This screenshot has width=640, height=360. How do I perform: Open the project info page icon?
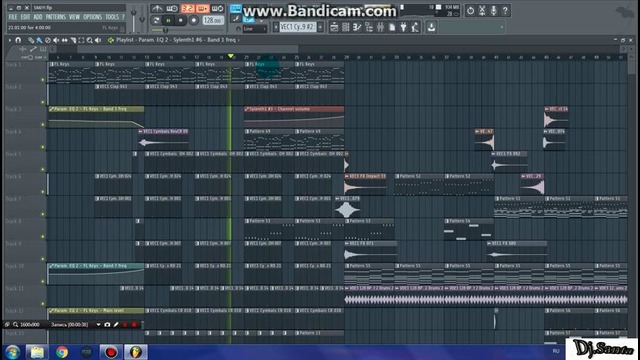pyautogui.click(x=392, y=27)
